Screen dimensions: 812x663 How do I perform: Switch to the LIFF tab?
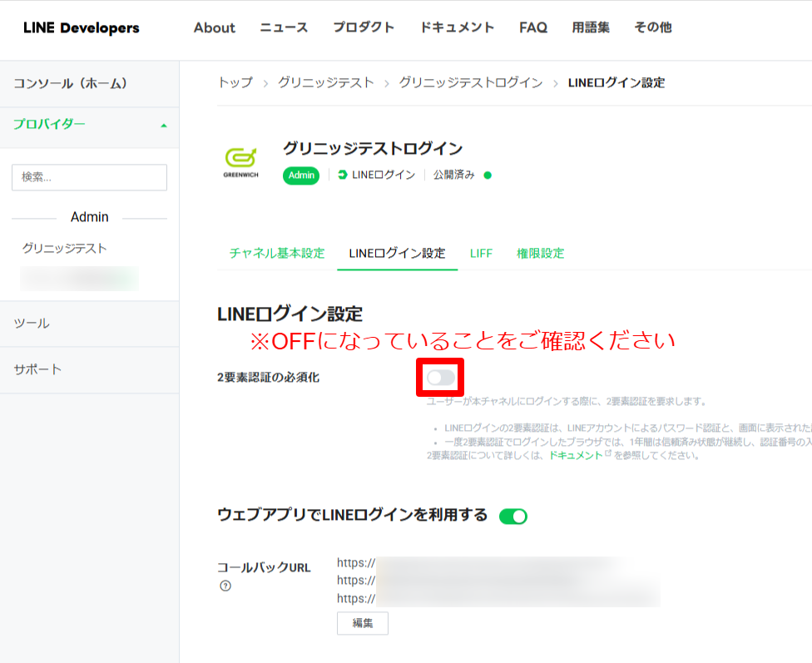coord(481,253)
